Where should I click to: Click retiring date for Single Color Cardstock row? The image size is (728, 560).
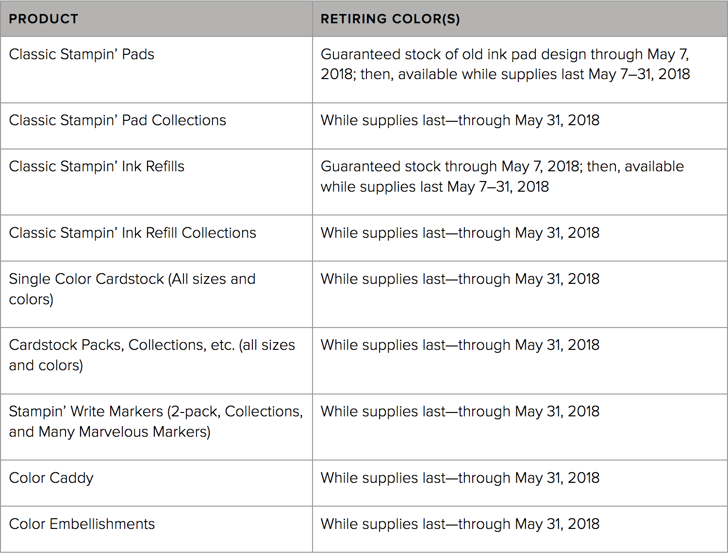point(460,279)
